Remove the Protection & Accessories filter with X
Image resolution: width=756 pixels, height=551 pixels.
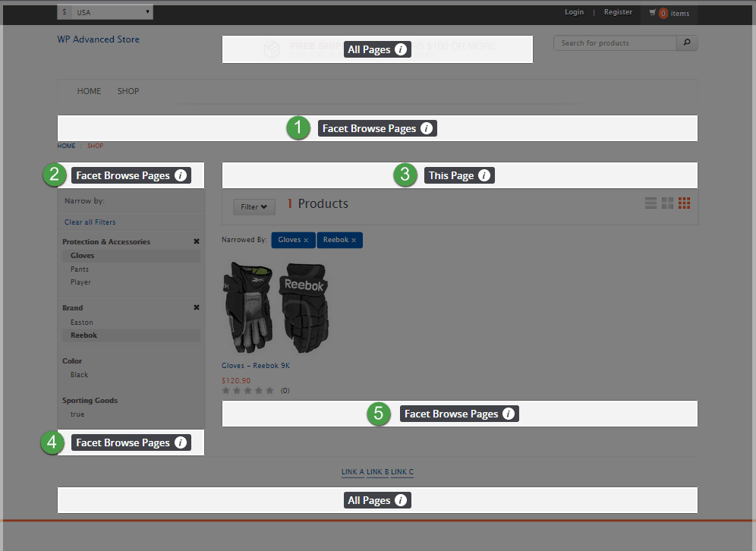197,241
